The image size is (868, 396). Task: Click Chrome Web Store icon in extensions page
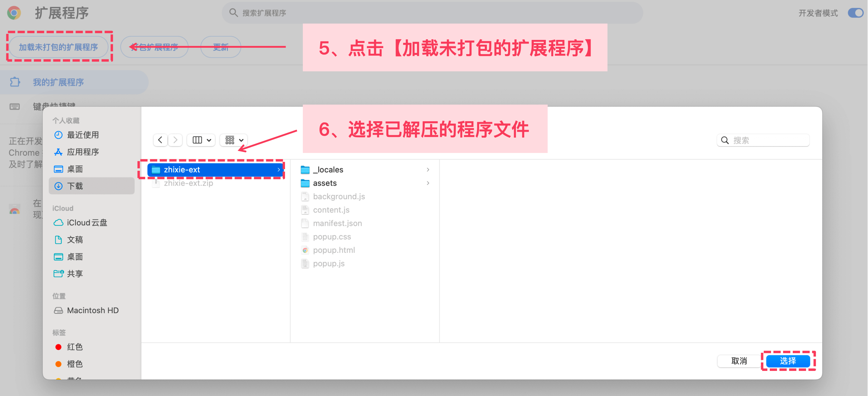pos(15,209)
